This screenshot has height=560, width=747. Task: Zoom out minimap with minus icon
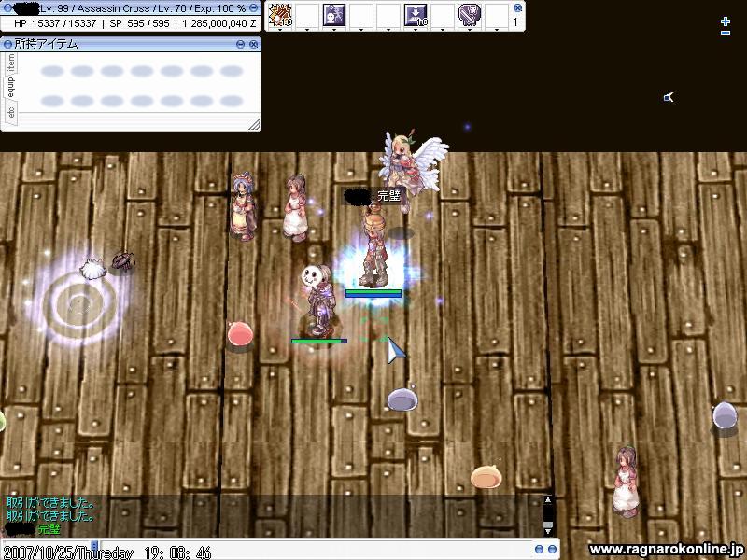pyautogui.click(x=726, y=33)
